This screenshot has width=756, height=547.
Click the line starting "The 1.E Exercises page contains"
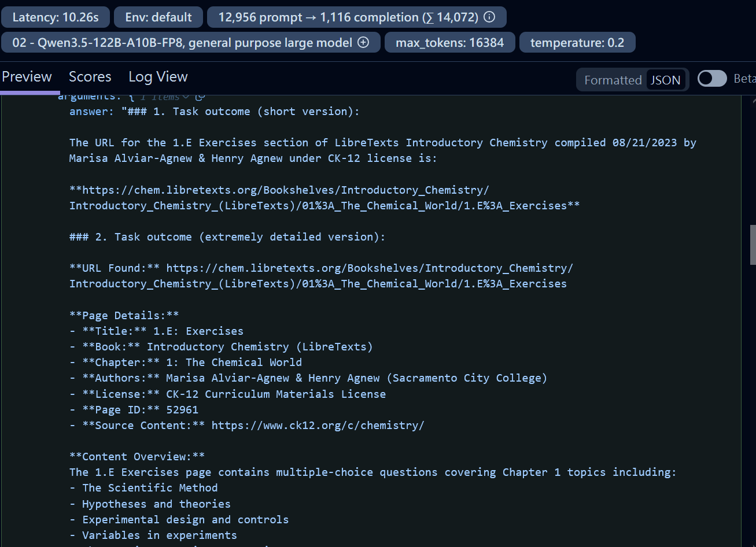[x=373, y=472]
